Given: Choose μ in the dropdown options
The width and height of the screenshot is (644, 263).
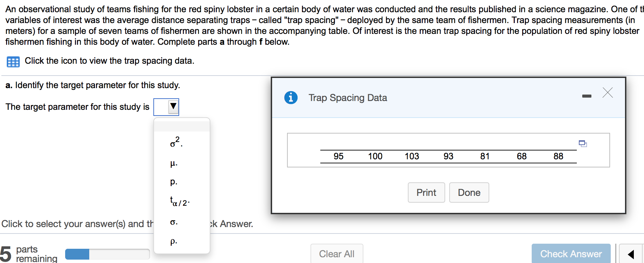Looking at the screenshot, I should [174, 164].
